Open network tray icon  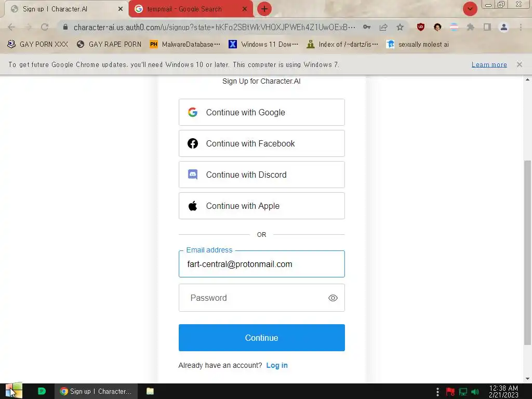(463, 392)
